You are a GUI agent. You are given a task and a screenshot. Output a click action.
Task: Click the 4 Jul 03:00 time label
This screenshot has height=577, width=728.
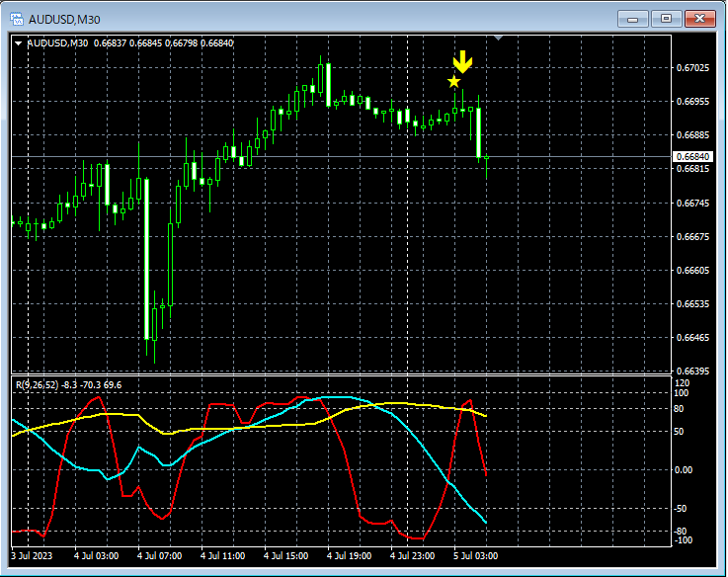pos(96,555)
